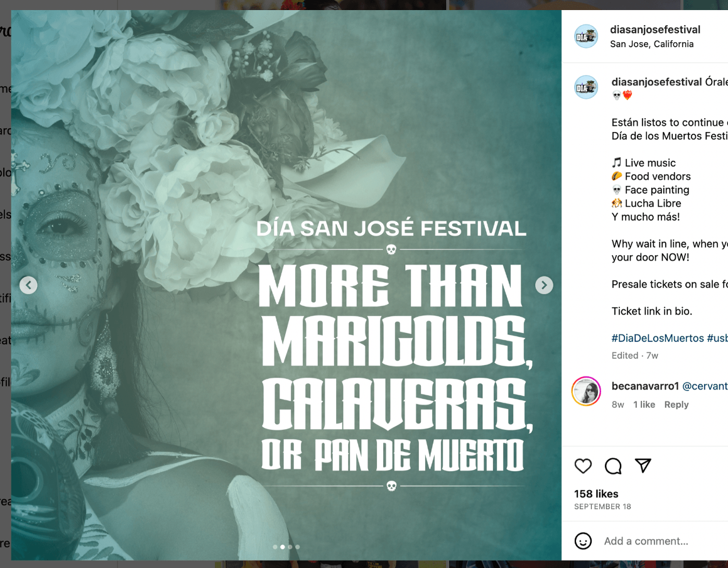Reply to becanavarro1's comment
728x568 pixels.
click(676, 405)
